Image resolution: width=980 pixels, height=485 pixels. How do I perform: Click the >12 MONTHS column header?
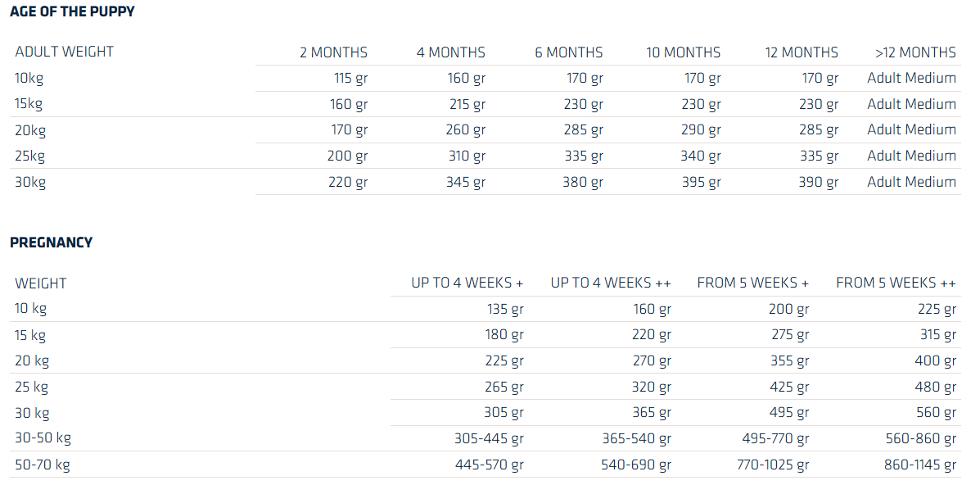coord(915,52)
